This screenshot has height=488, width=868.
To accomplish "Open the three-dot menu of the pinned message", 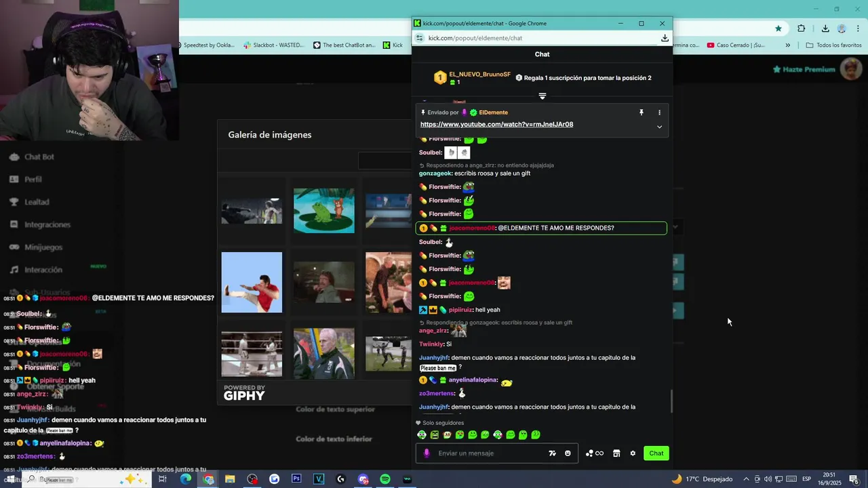I will click(659, 113).
